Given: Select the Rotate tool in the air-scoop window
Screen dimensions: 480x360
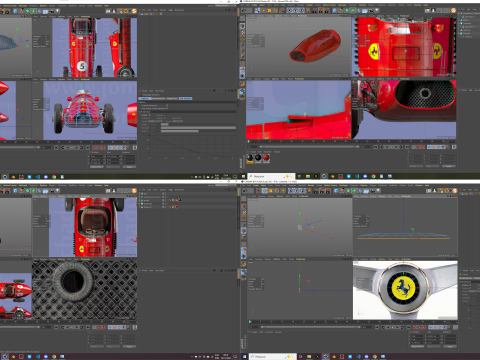Looking at the screenshot, I should pos(275,10).
